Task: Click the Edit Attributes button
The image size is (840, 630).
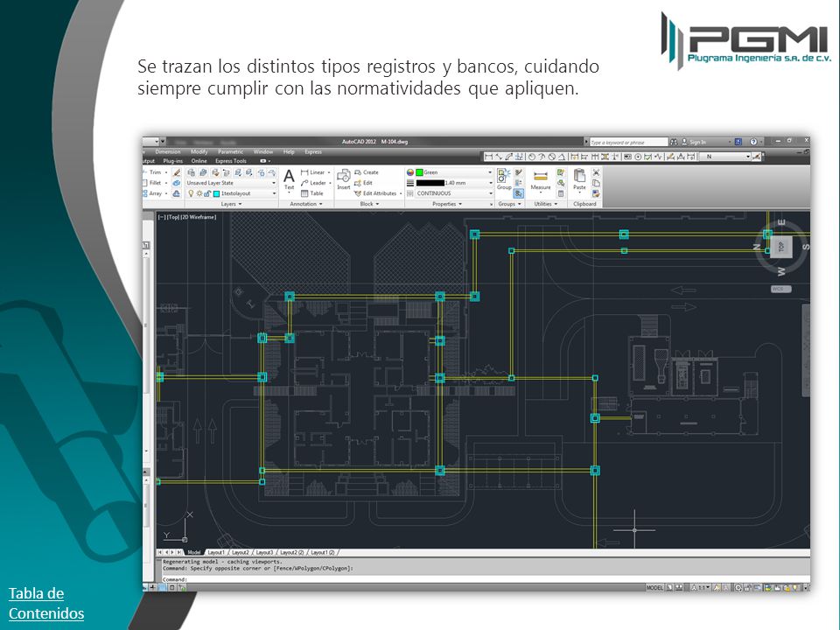Action: tap(376, 193)
